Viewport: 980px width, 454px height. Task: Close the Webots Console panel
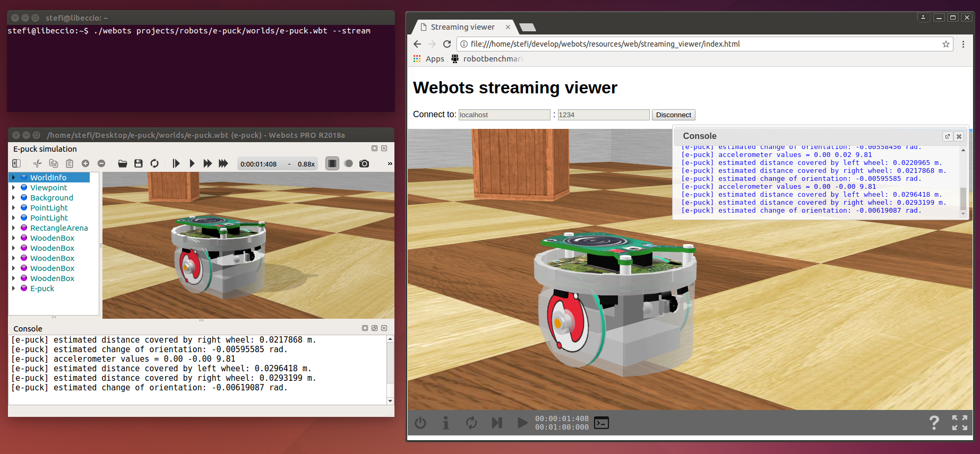pos(384,328)
